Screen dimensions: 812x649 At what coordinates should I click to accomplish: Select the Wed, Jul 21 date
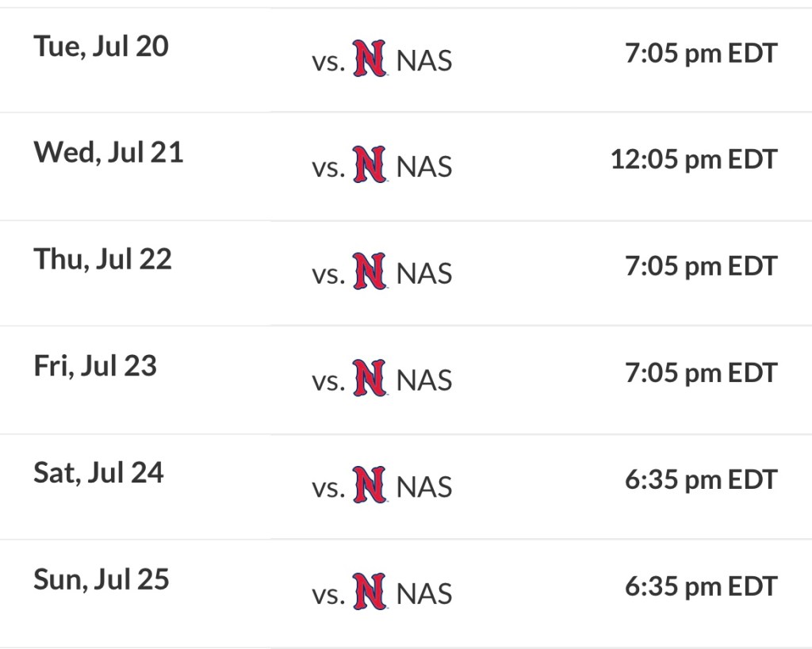108,152
